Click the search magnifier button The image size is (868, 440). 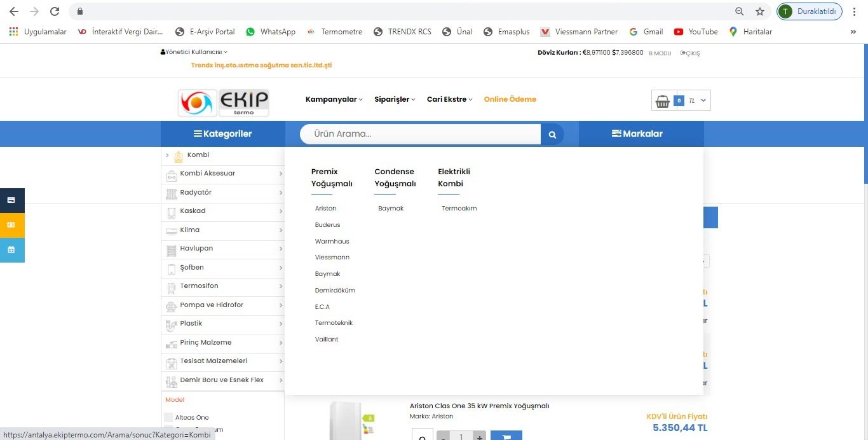pyautogui.click(x=552, y=134)
